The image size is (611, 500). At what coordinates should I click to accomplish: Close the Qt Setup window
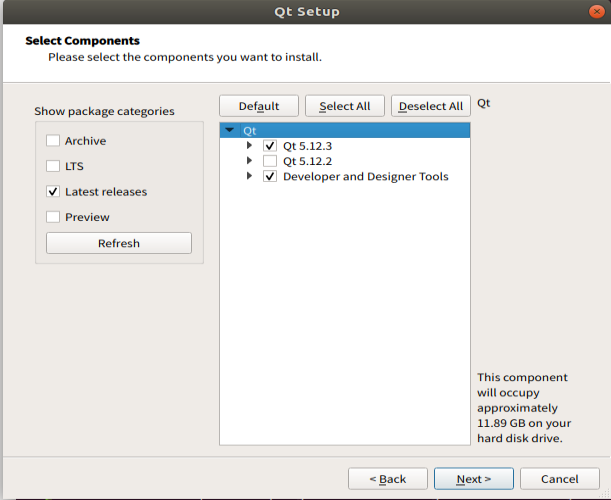point(596,12)
